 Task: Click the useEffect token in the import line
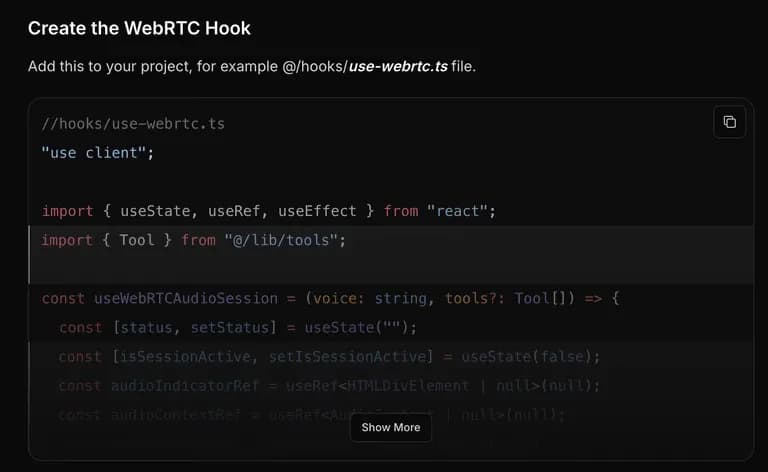tap(317, 211)
